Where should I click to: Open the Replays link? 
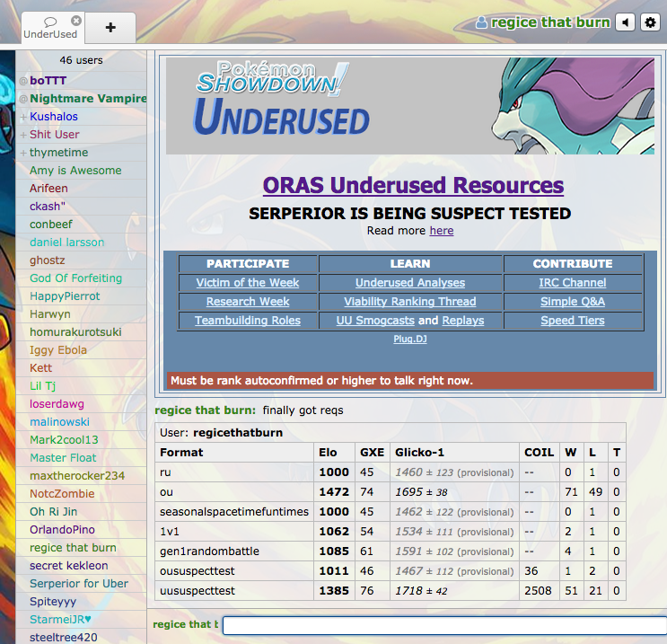(x=463, y=321)
